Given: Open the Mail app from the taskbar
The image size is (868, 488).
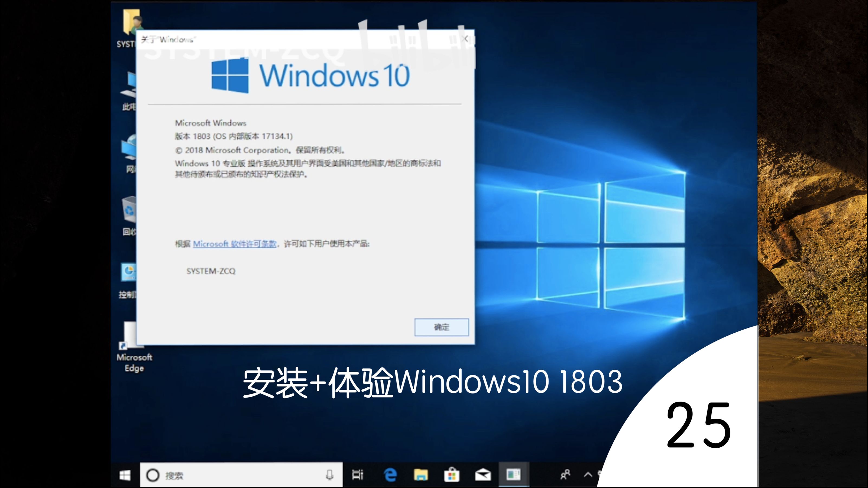Looking at the screenshot, I should point(482,475).
